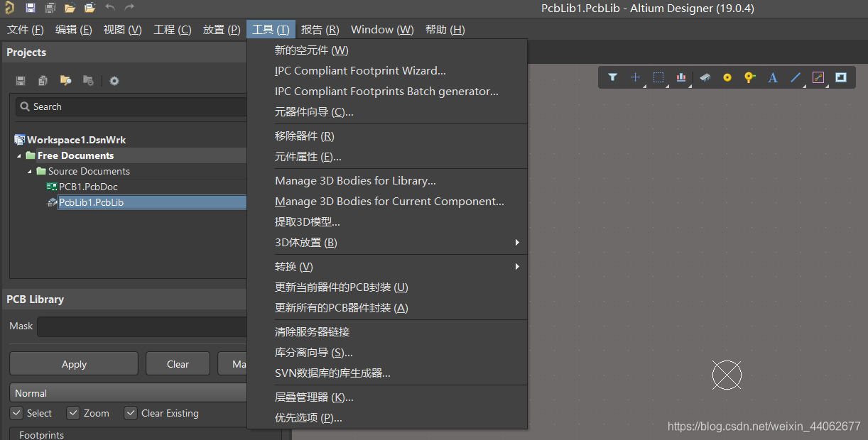The height and width of the screenshot is (440, 868).
Task: Open IPC Compliant Footprints Batch generator
Action: click(x=387, y=92)
